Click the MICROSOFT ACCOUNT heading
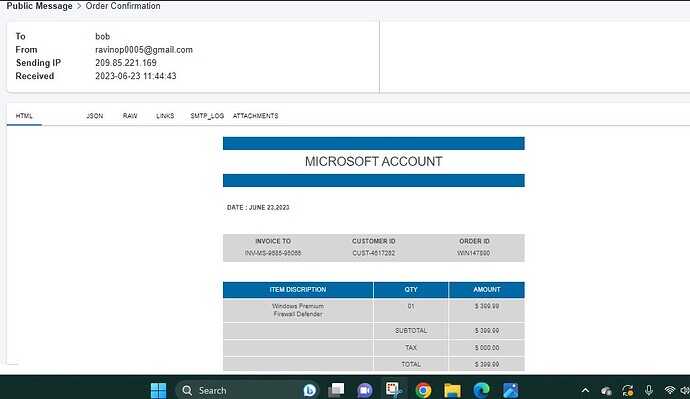 coord(374,161)
